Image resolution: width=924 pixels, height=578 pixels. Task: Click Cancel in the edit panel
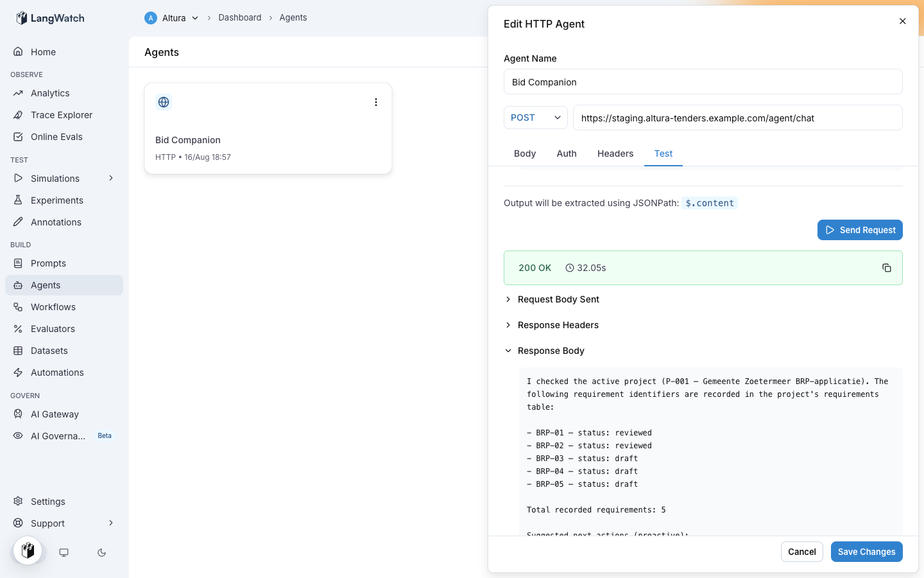(802, 552)
